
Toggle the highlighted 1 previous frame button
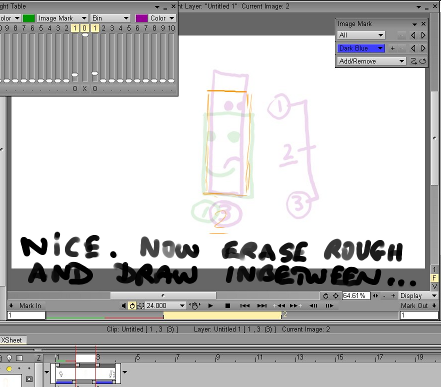(75, 28)
